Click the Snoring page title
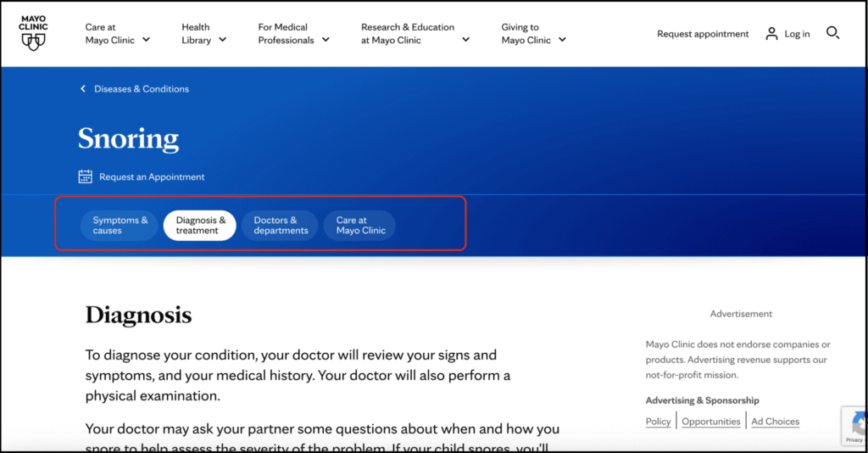Screen dimensions: 868x453 point(129,138)
